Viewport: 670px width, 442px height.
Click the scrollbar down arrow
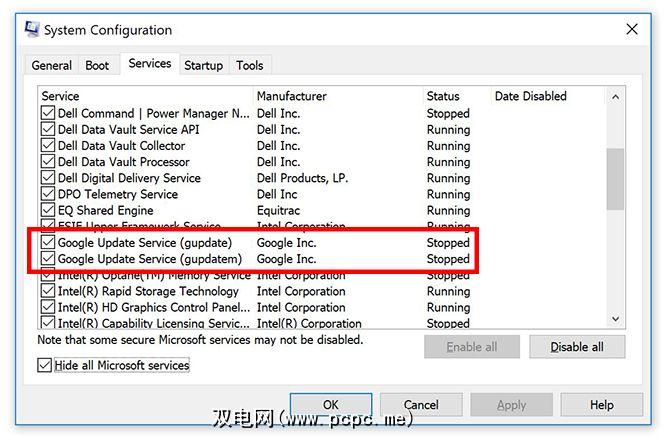[x=615, y=319]
